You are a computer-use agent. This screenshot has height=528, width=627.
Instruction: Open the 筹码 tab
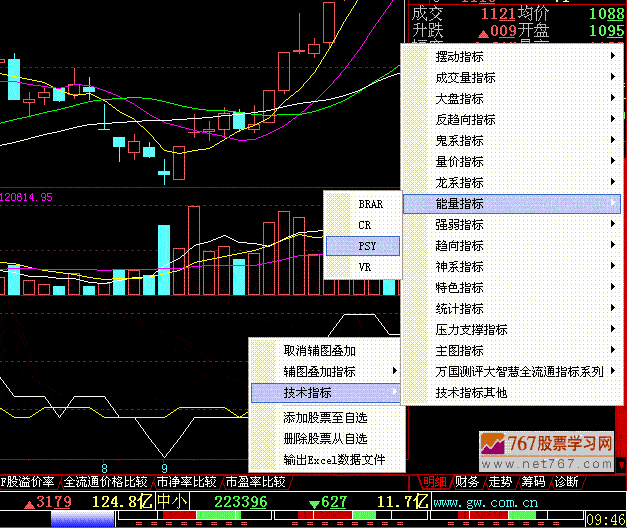[x=534, y=482]
